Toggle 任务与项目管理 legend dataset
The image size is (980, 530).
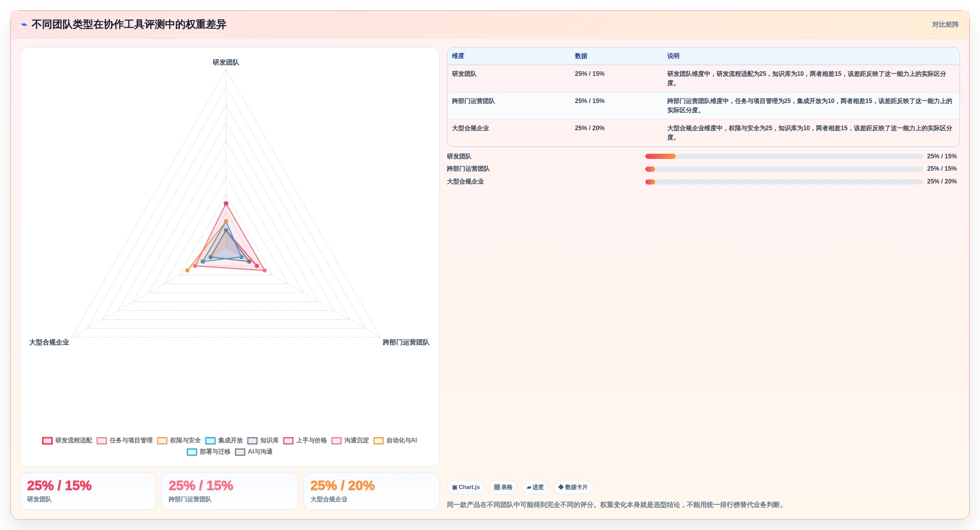pos(125,440)
